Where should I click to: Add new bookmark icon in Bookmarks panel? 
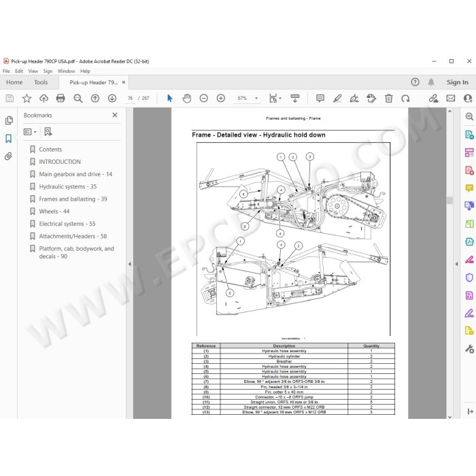coord(48,132)
